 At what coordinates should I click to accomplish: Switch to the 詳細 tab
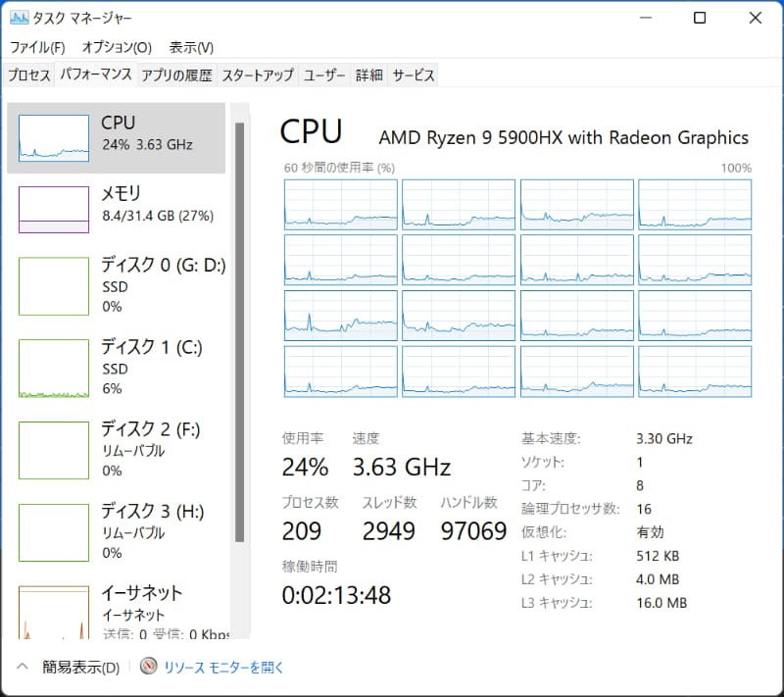coord(369,75)
